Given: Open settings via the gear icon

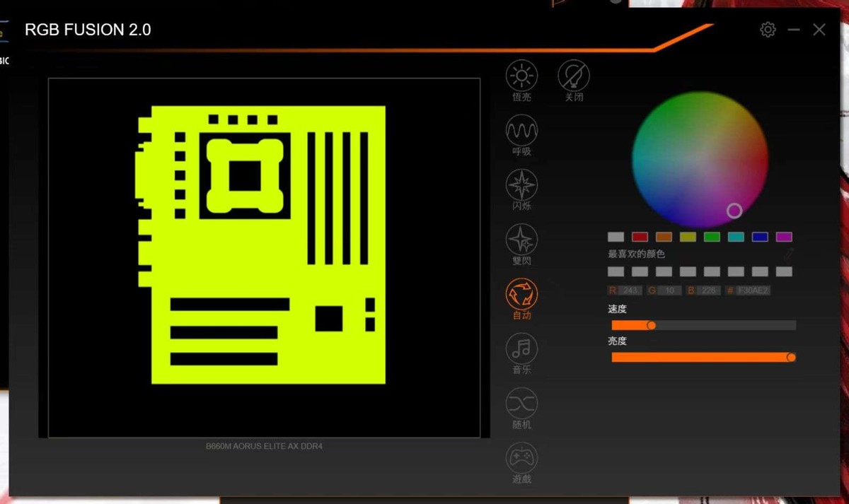Looking at the screenshot, I should pyautogui.click(x=768, y=30).
